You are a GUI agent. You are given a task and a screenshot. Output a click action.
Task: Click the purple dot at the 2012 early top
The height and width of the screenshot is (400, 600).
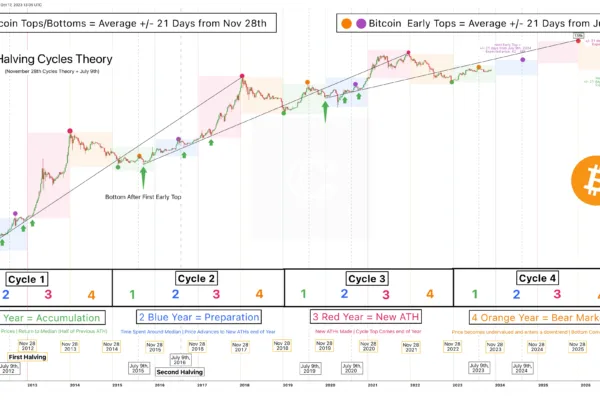tap(15, 213)
